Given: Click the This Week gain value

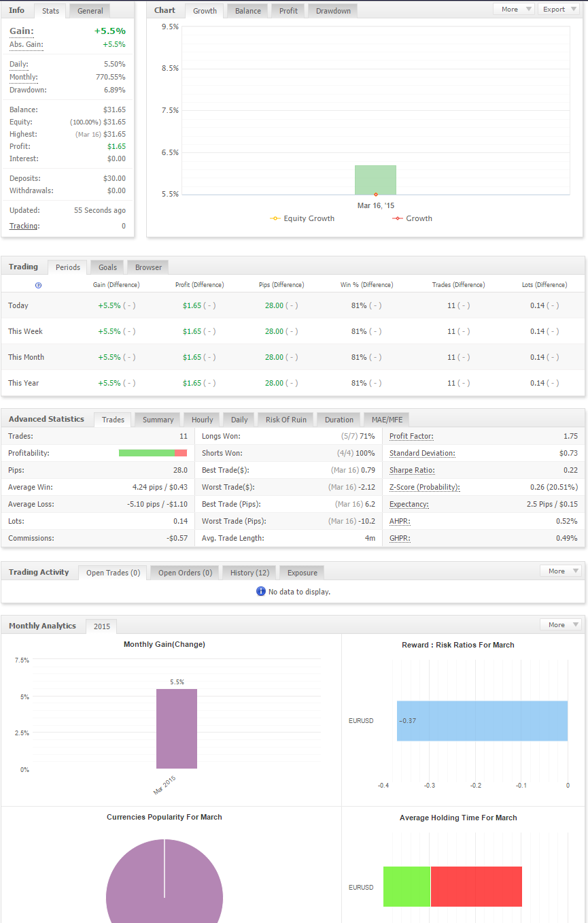Looking at the screenshot, I should 109,331.
